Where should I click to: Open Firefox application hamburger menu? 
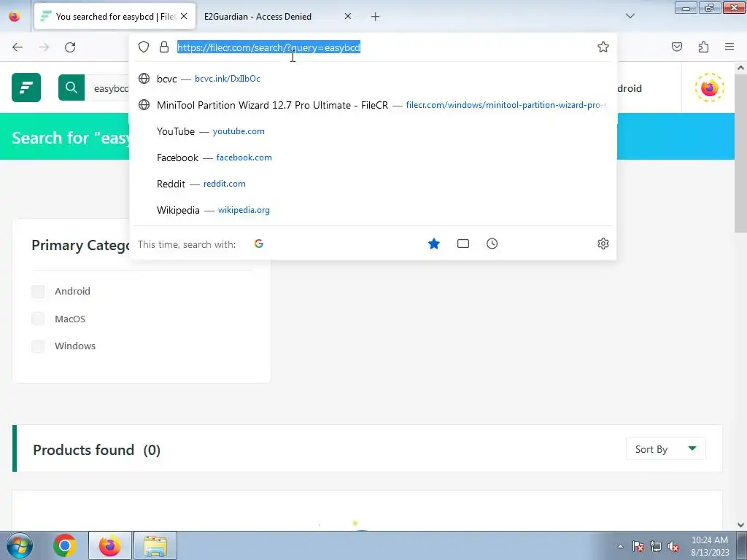pyautogui.click(x=729, y=47)
